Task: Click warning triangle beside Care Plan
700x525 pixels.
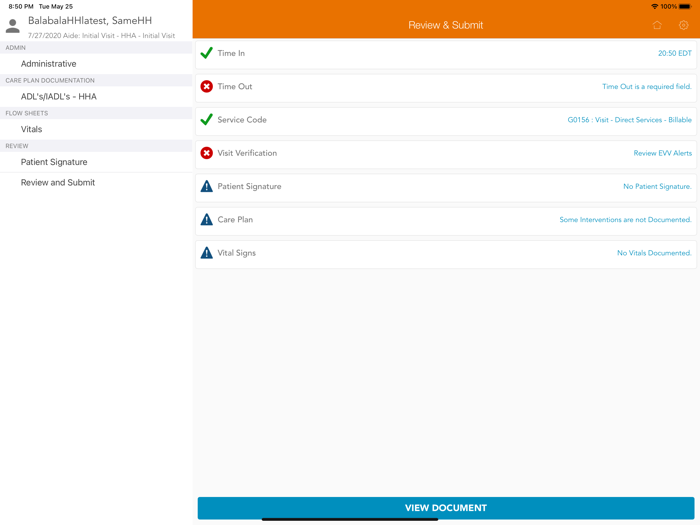Action: pyautogui.click(x=206, y=220)
